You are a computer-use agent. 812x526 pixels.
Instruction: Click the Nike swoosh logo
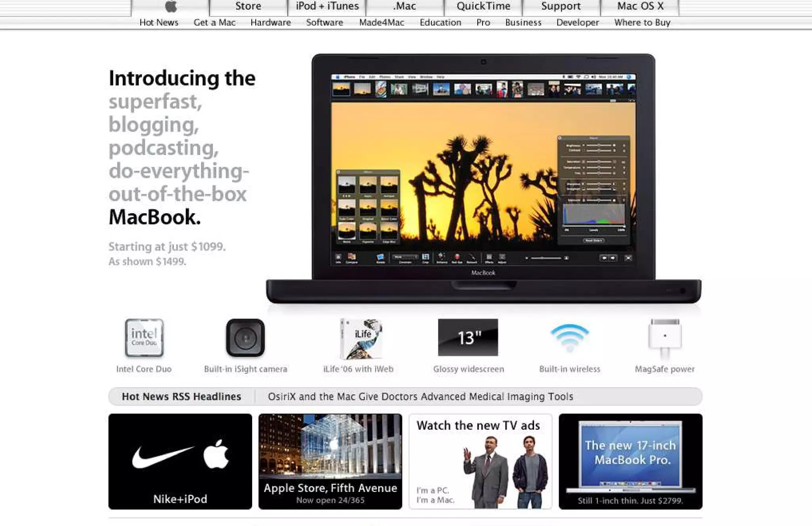click(x=163, y=457)
